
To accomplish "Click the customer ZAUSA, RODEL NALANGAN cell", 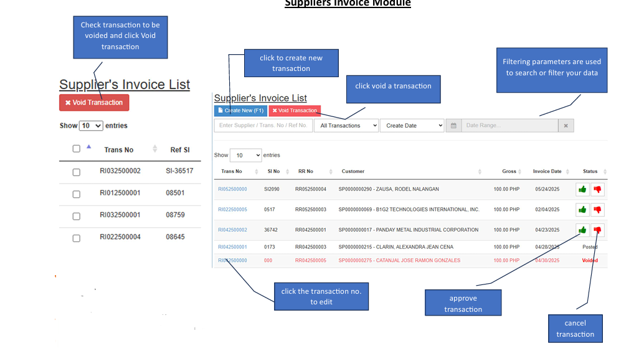I will (389, 189).
